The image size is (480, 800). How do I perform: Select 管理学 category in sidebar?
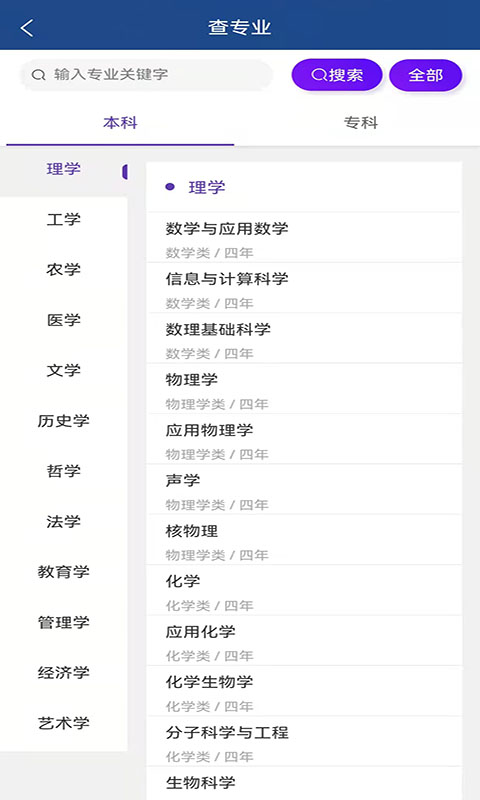63,622
